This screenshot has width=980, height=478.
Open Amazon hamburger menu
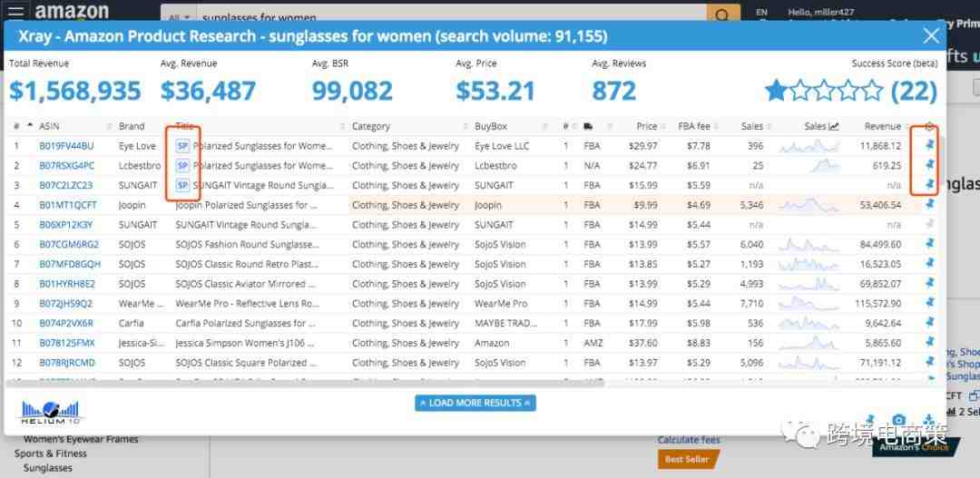point(15,11)
